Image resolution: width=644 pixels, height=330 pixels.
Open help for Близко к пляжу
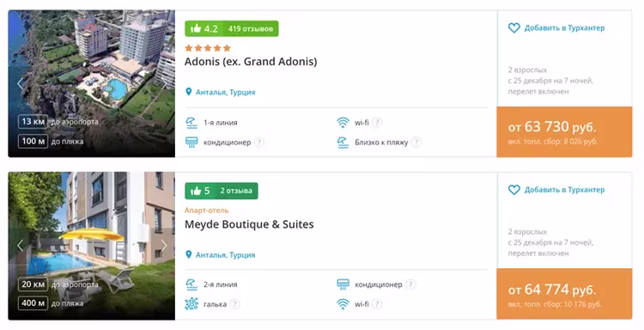(x=416, y=142)
